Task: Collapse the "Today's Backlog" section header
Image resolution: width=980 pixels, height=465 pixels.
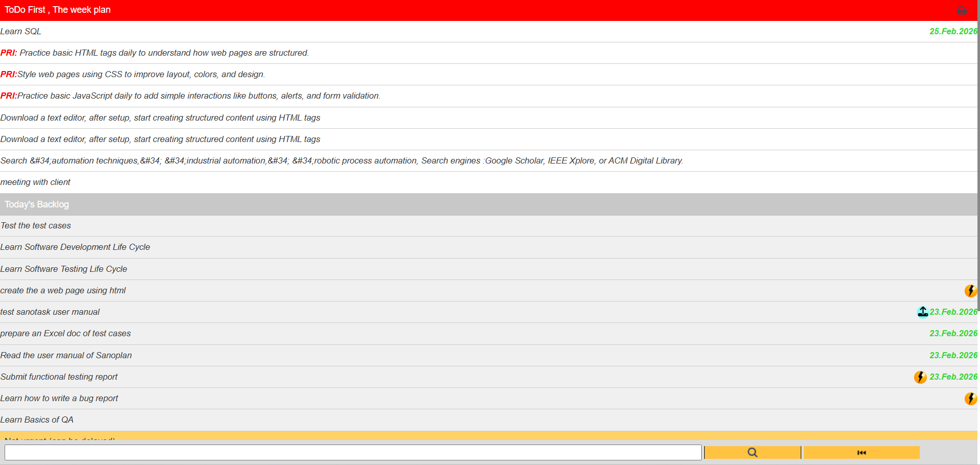Action: tap(37, 204)
